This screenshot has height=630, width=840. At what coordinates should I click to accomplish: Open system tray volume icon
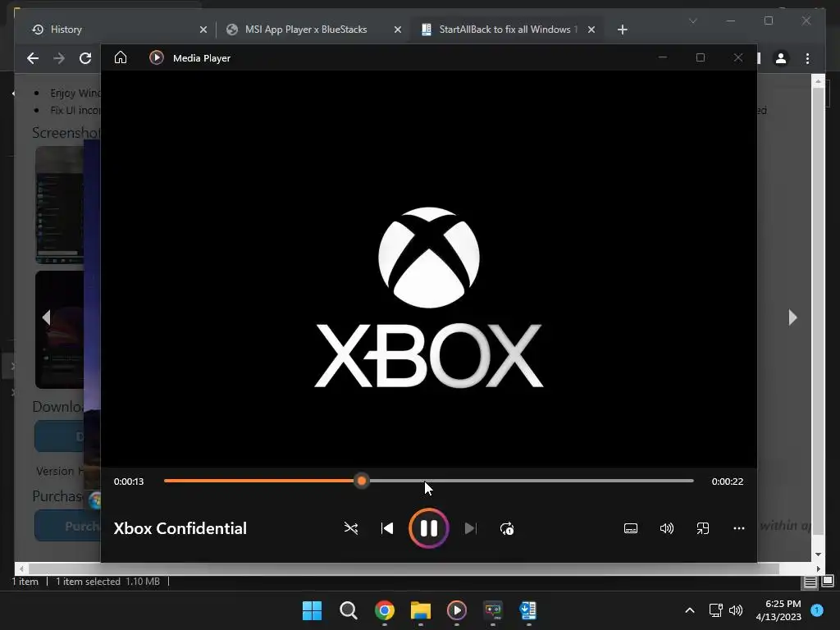(x=736, y=610)
